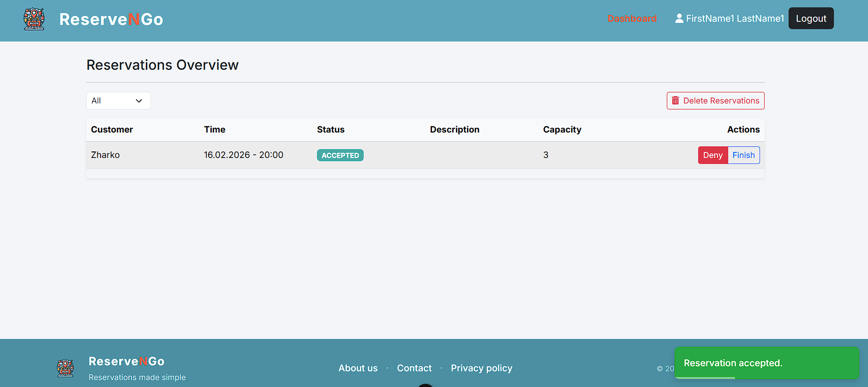Finish Zharko's reservation
This screenshot has width=868, height=387.
743,155
